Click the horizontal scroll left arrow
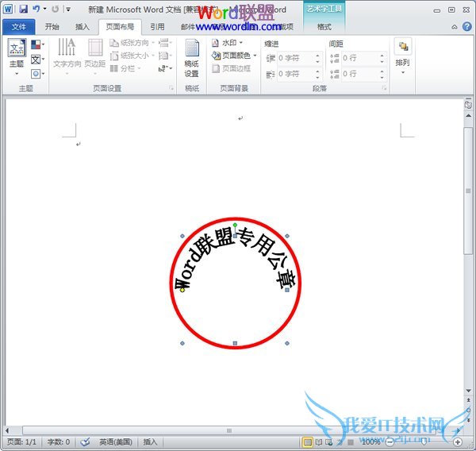The height and width of the screenshot is (451, 476). [x=7, y=430]
